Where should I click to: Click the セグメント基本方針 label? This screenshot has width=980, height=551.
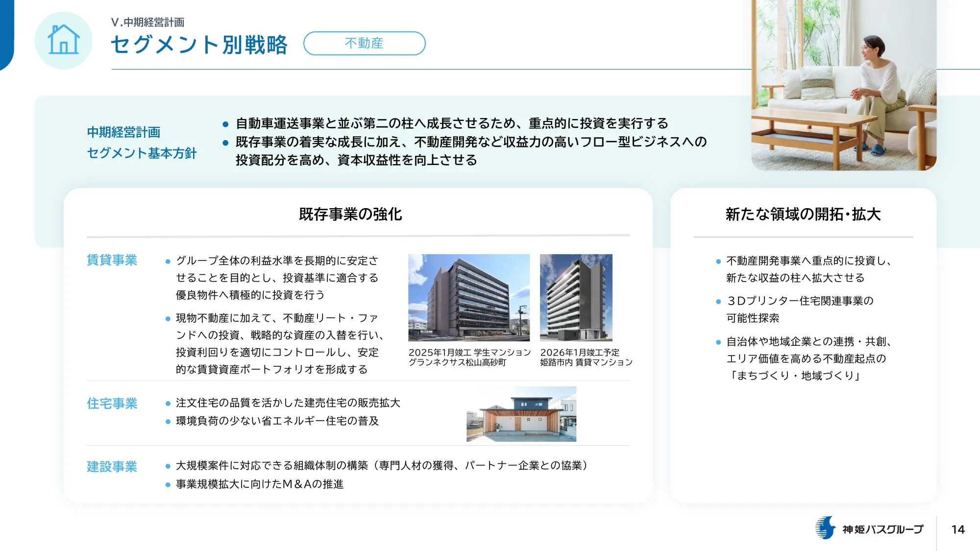click(142, 153)
